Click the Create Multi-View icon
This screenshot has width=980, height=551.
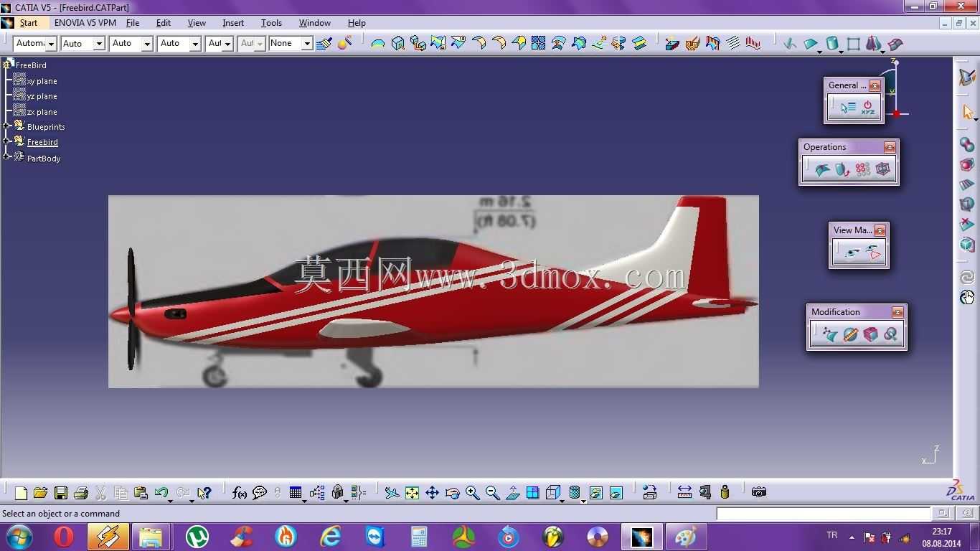532,493
